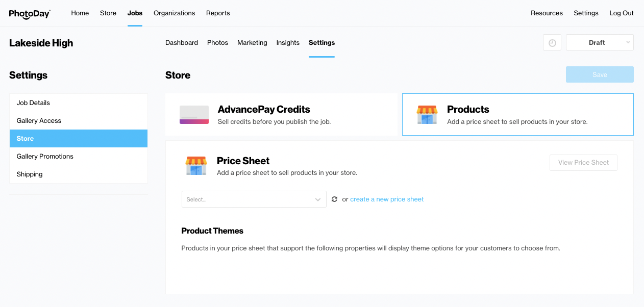Open the price sheet Select dropdown

[x=248, y=199]
